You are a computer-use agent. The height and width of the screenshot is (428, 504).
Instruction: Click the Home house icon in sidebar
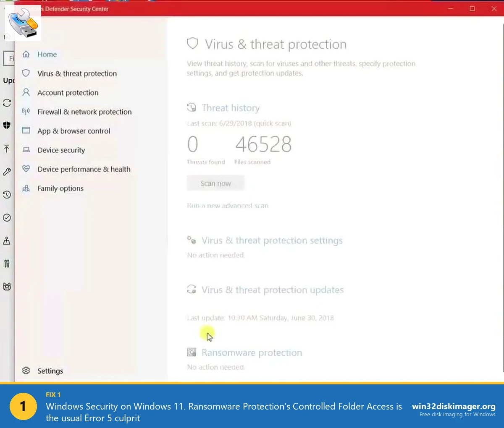pyautogui.click(x=26, y=54)
